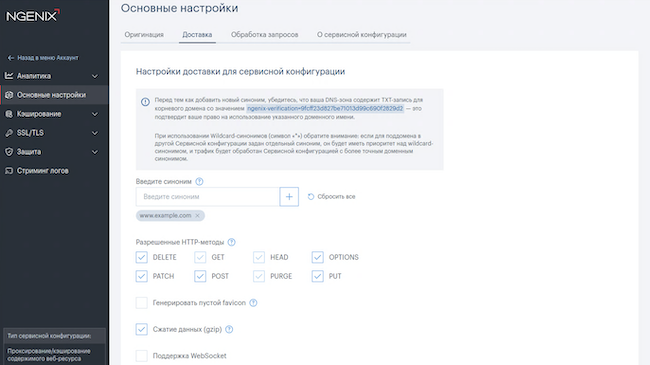The width and height of the screenshot is (650, 365).
Task: Click the Кэширование sidebar icon
Action: pyautogui.click(x=9, y=114)
